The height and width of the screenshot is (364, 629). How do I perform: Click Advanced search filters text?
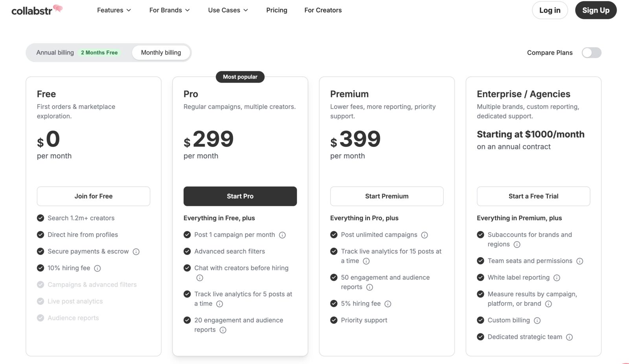click(230, 252)
